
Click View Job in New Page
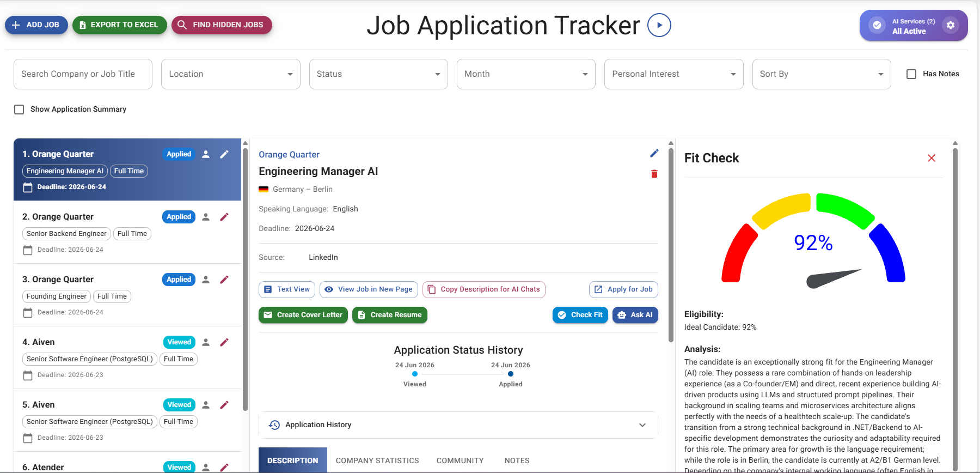tap(369, 289)
